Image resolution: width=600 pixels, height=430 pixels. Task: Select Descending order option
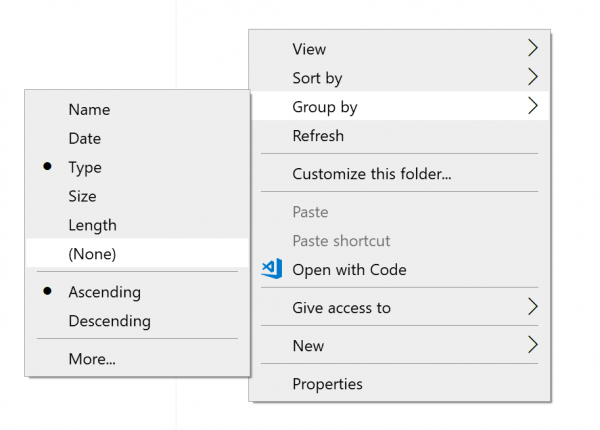point(109,322)
